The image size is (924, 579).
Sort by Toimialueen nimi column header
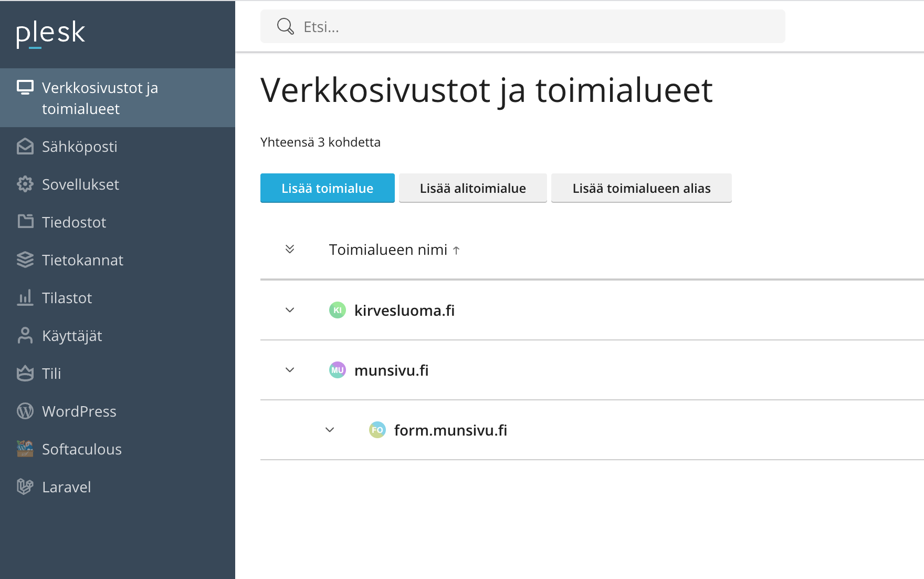pos(388,250)
